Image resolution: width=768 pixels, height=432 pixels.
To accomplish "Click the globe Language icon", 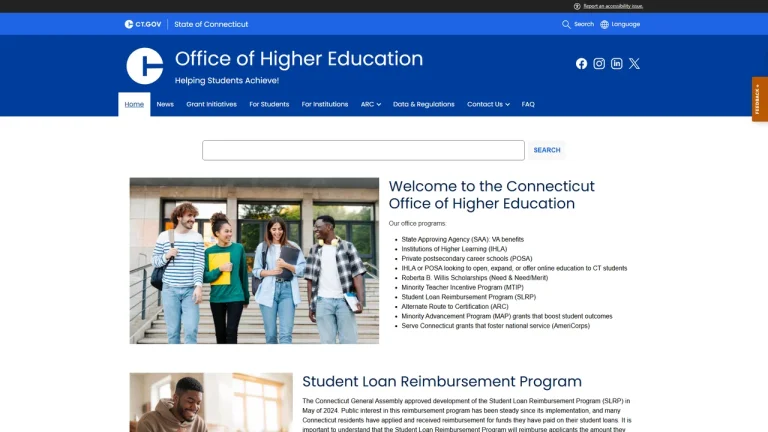I will pos(604,24).
